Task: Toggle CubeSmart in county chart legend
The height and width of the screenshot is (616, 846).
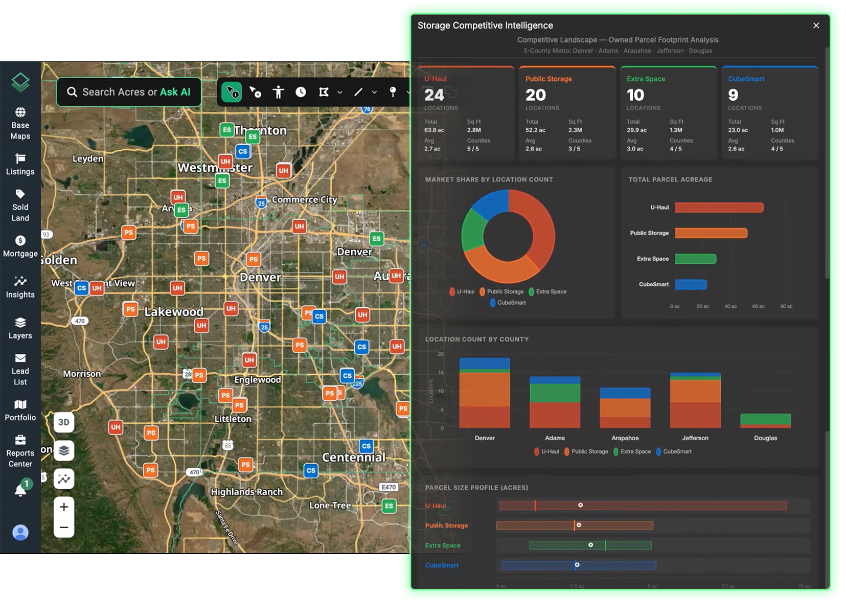Action: pos(674,451)
